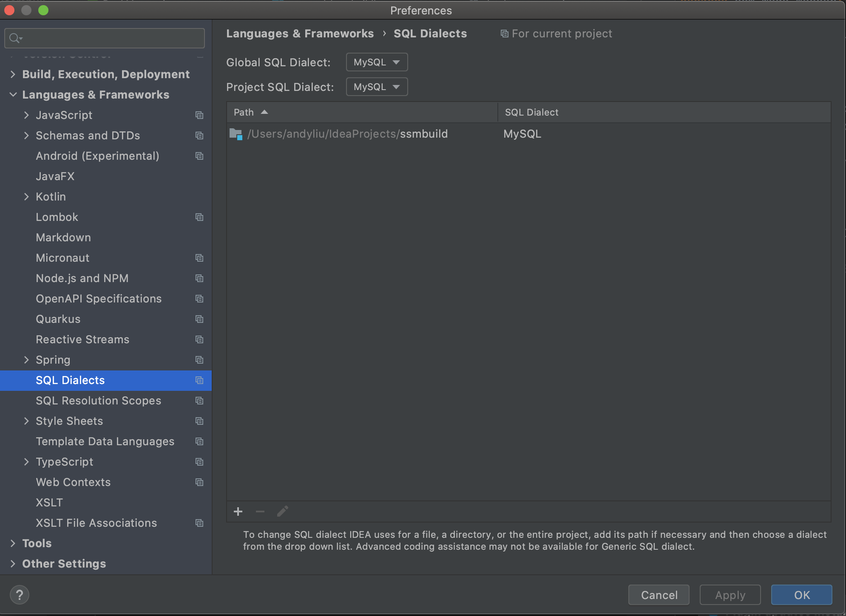Screen dimensions: 846x616
Task: Click the Remove path minus icon
Action: [x=260, y=511]
